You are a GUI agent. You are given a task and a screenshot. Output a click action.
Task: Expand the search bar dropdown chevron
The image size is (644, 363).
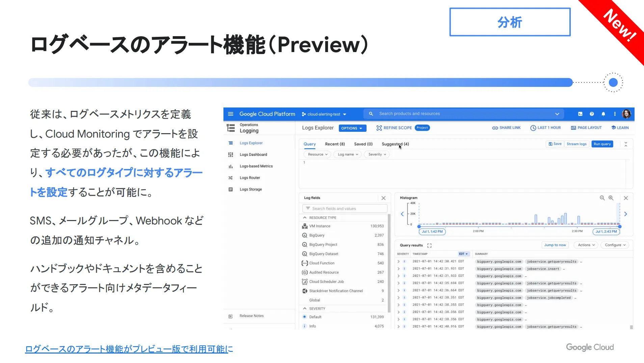click(557, 114)
